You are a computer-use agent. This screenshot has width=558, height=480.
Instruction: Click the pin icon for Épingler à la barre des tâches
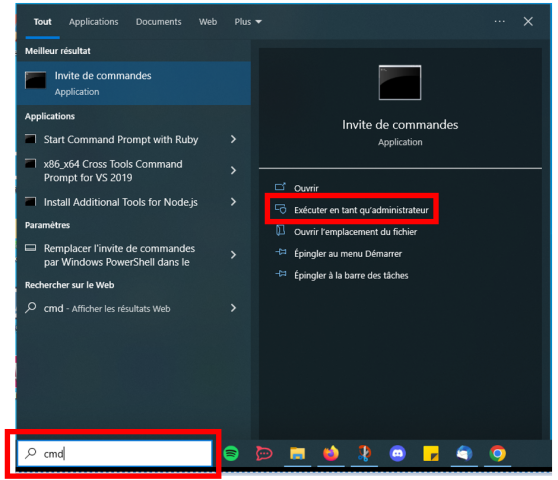[280, 274]
